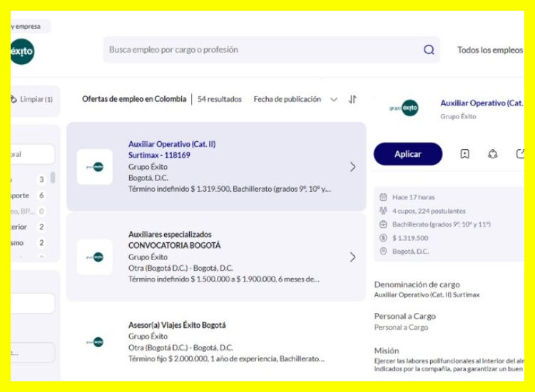535x392 pixels.
Task: Click the Limpiar filter clear icon
Action: point(14,99)
